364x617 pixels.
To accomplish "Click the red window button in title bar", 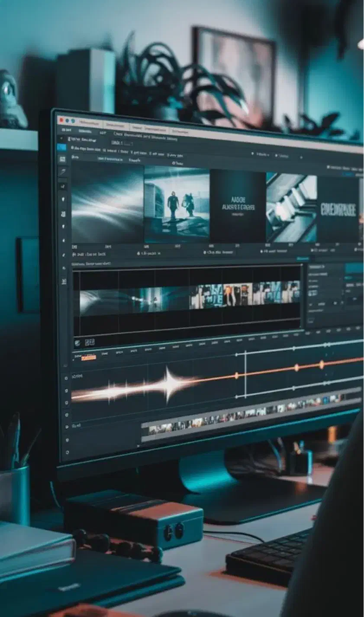I will [61, 120].
